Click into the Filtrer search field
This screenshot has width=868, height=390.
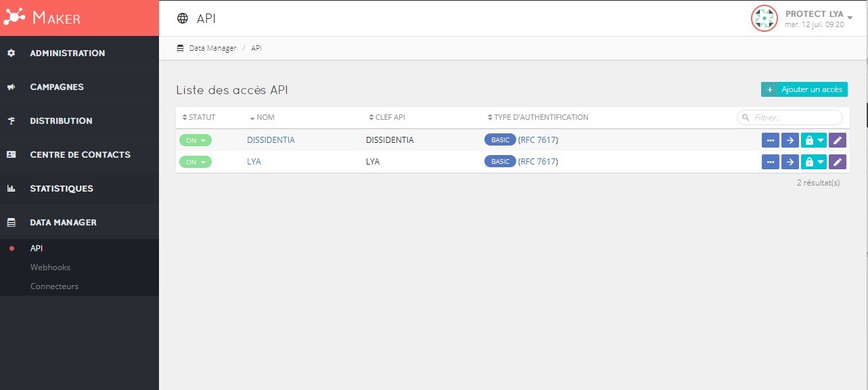coord(793,118)
